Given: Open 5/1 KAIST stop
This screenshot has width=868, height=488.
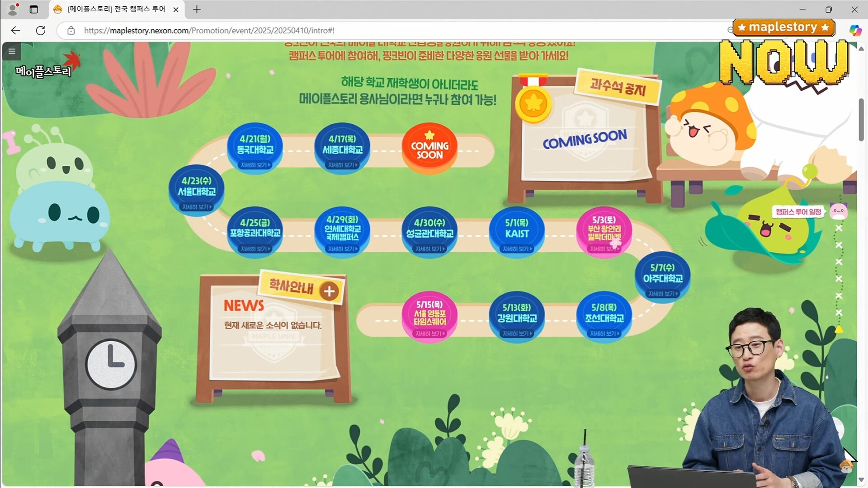Looking at the screenshot, I should 517,232.
